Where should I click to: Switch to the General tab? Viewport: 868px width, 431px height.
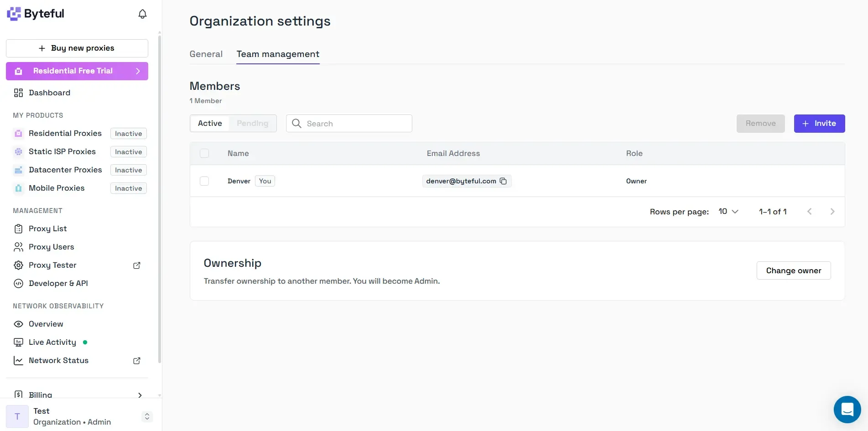[206, 54]
